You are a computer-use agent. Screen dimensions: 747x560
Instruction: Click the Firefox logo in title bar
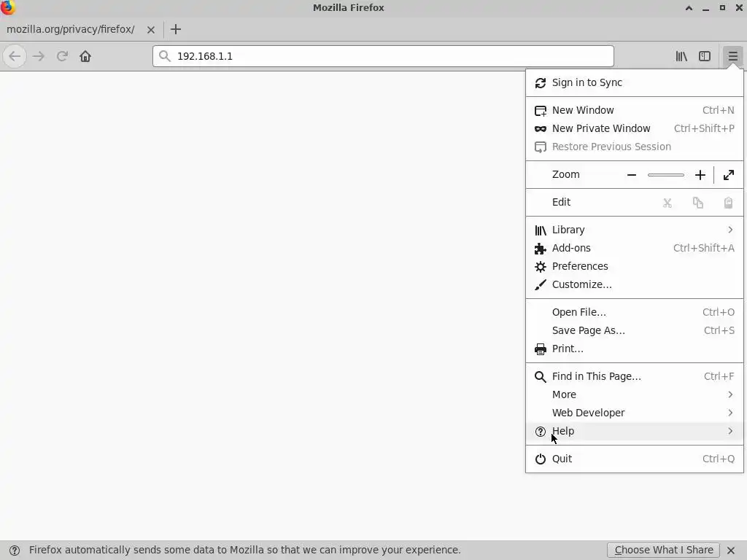7,7
